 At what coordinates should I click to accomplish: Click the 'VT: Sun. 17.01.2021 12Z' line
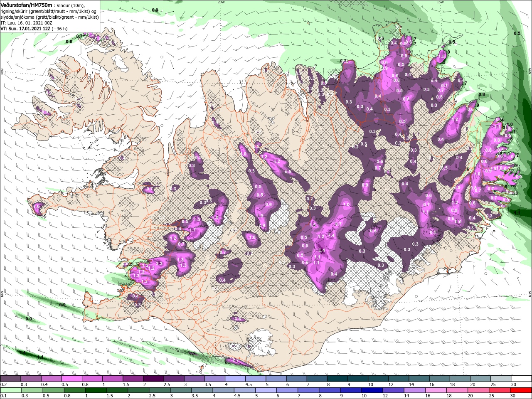pos(25,29)
